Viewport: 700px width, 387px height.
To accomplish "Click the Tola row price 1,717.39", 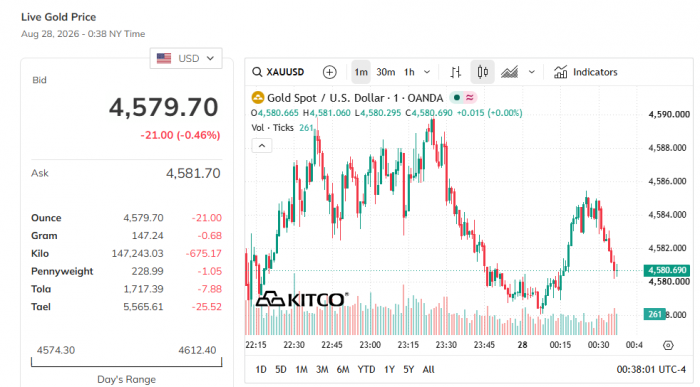I will point(143,289).
